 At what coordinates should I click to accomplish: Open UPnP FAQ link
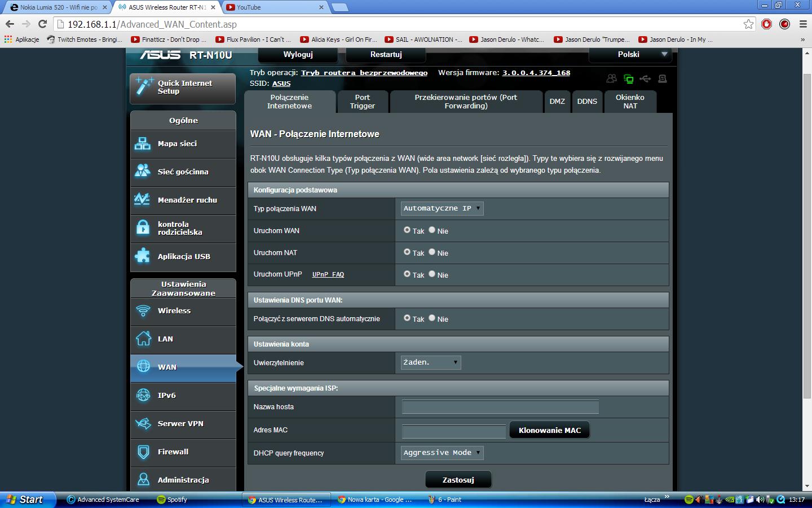tap(328, 274)
